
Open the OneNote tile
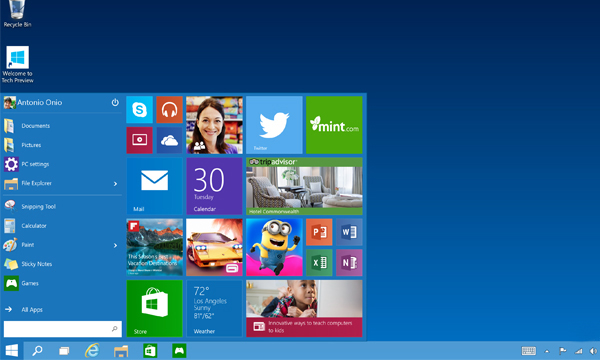349,263
